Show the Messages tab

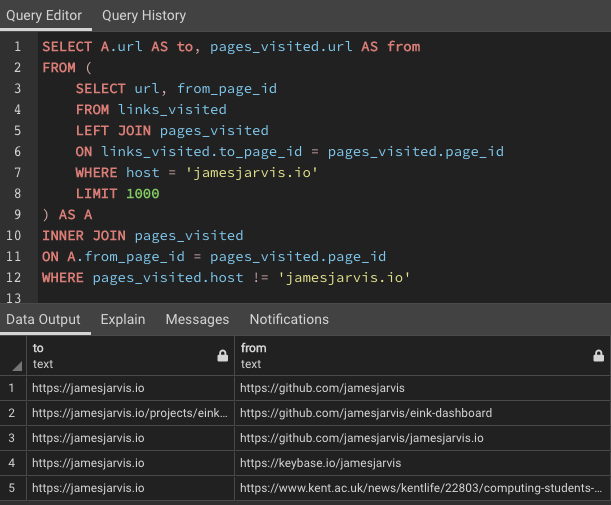pos(197,319)
